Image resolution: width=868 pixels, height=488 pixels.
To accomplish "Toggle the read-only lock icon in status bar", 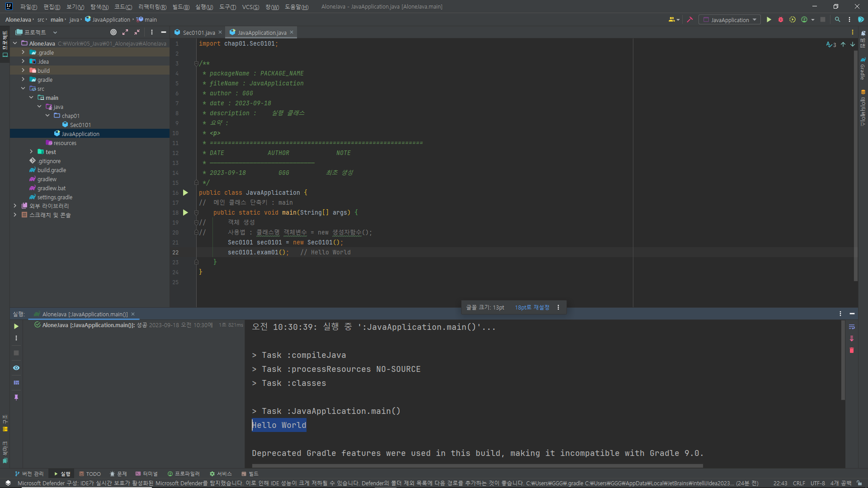I will (x=859, y=483).
